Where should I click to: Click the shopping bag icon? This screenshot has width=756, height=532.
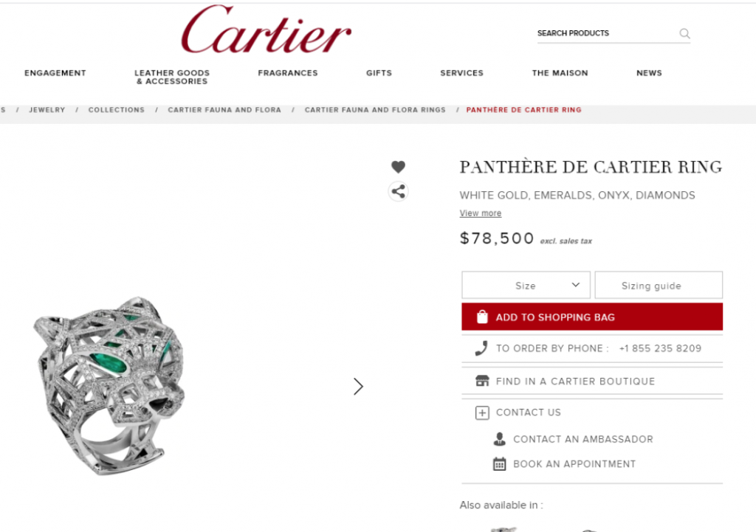482,317
